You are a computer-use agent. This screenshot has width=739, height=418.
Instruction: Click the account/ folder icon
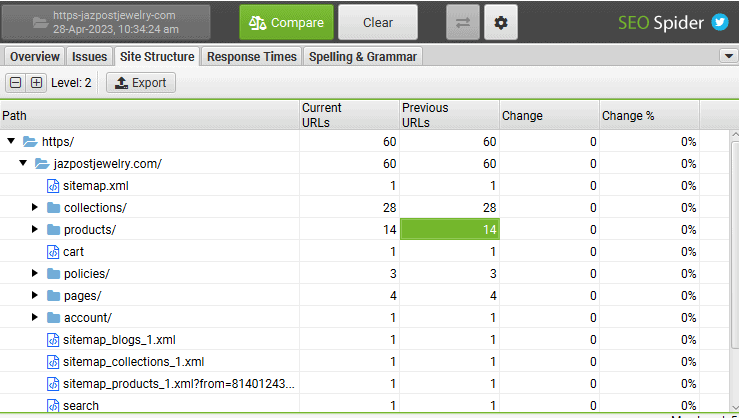click(54, 318)
